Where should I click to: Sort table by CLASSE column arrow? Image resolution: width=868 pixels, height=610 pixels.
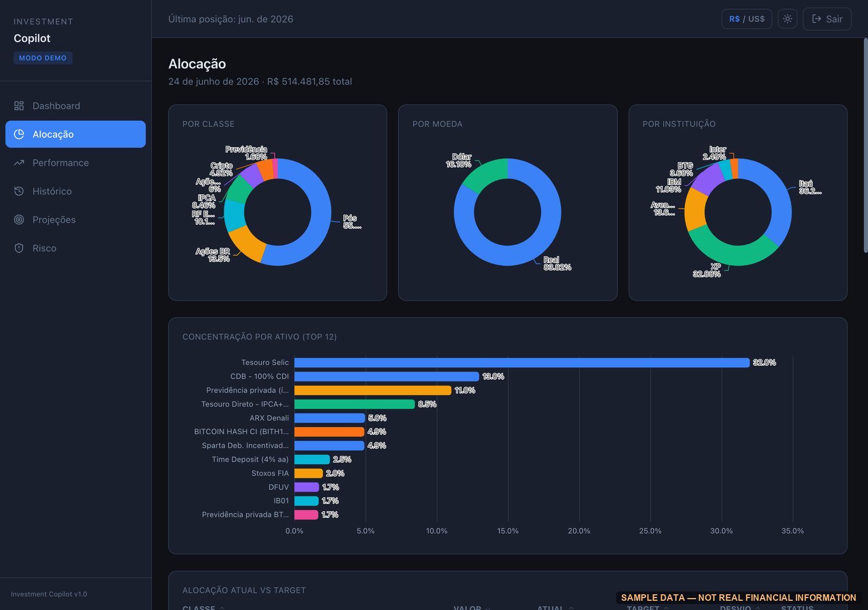click(x=222, y=608)
